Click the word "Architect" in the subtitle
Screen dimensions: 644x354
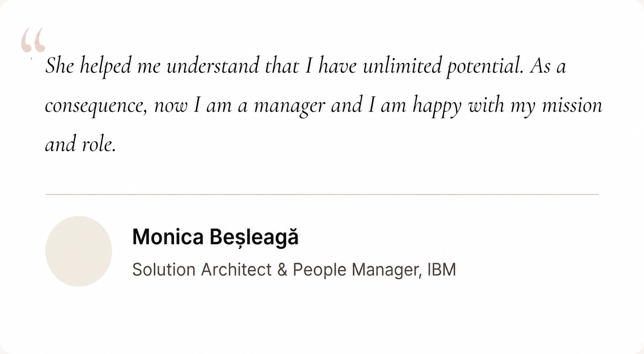click(236, 269)
